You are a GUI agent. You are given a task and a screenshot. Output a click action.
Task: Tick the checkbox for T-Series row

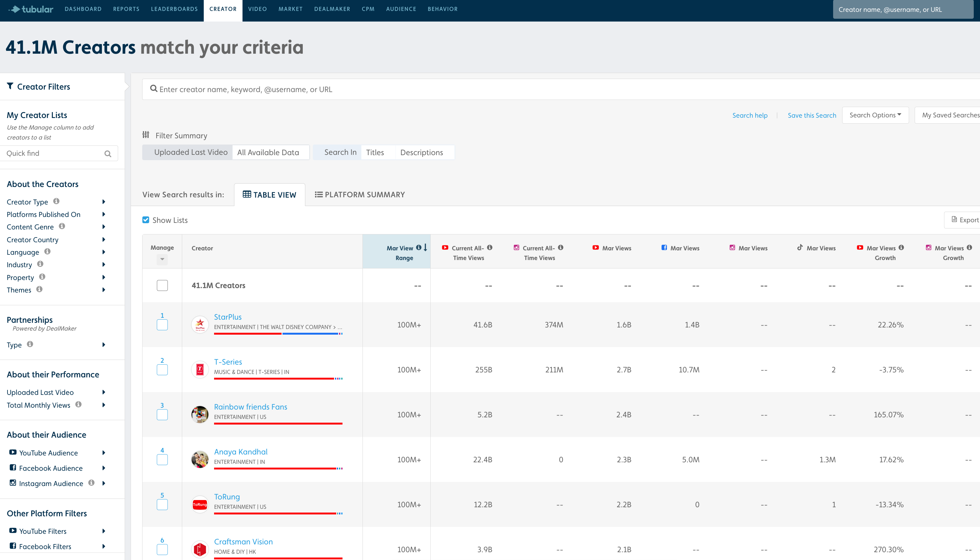[x=162, y=370]
